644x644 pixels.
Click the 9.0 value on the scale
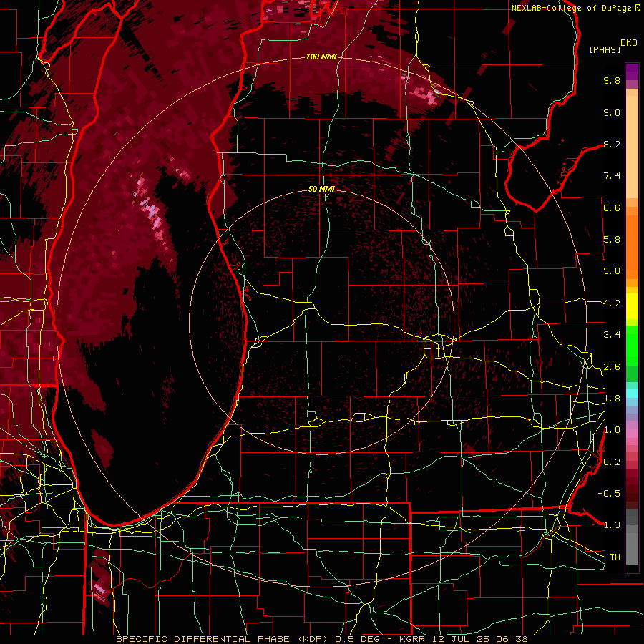click(x=612, y=112)
